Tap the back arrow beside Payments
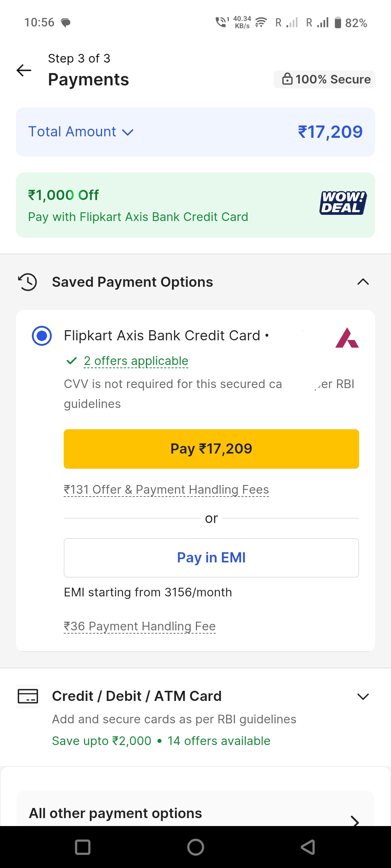391x868 pixels. (24, 70)
